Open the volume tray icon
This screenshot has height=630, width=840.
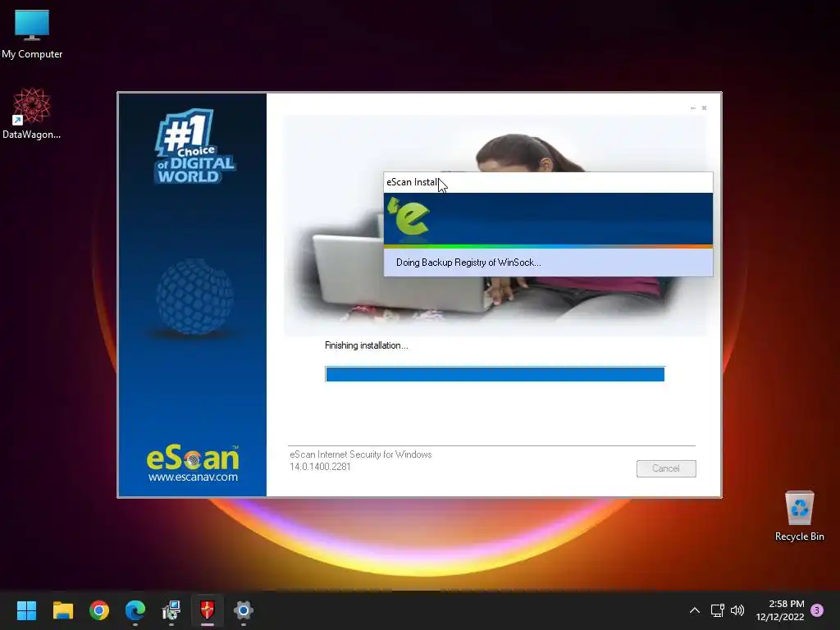click(737, 610)
